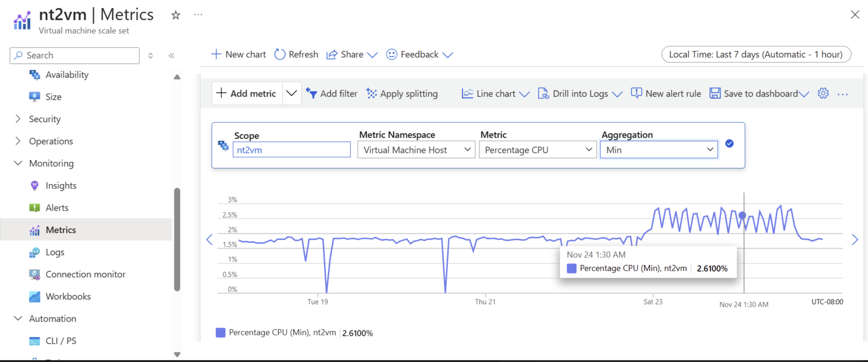Screen dimensions: 868x362
Task: Click the Sat 23 axis label
Action: click(653, 302)
